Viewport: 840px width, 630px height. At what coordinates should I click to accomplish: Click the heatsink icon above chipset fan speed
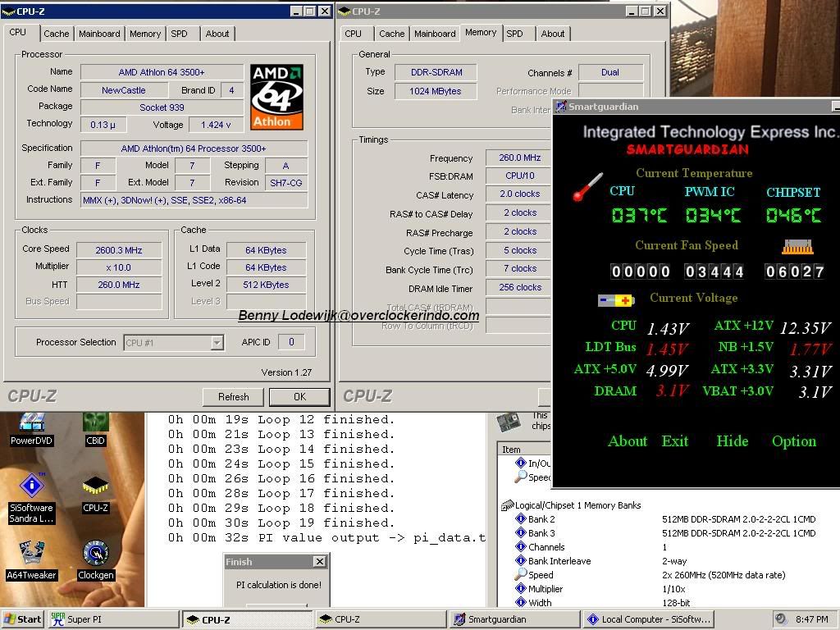797,247
